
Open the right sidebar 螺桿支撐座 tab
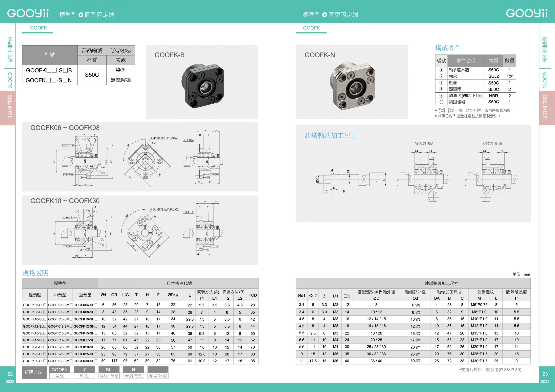(x=547, y=108)
